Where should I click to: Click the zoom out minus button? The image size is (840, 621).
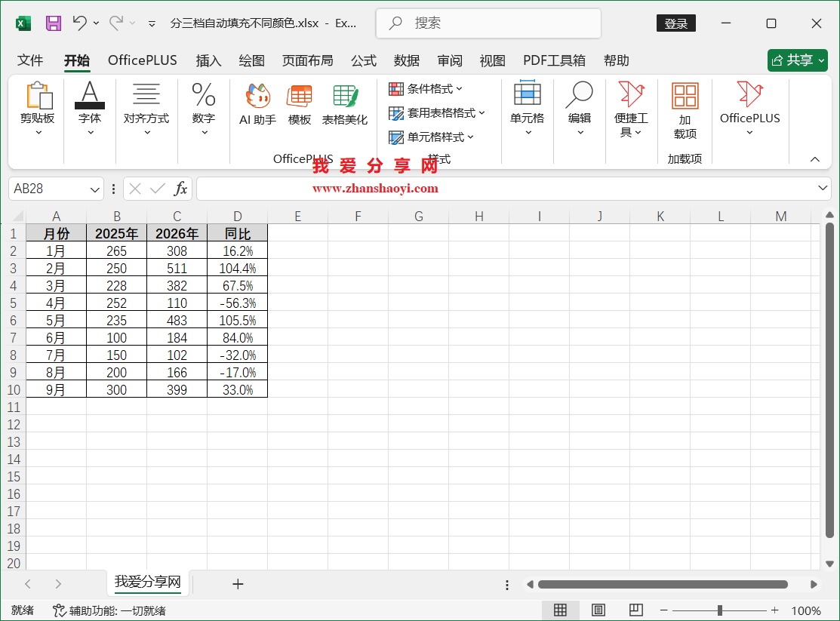coord(663,610)
